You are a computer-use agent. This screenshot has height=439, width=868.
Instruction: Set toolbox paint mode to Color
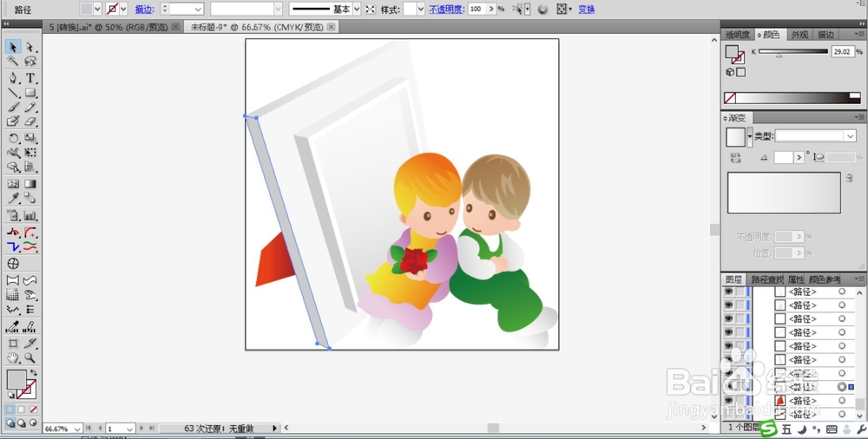point(10,410)
